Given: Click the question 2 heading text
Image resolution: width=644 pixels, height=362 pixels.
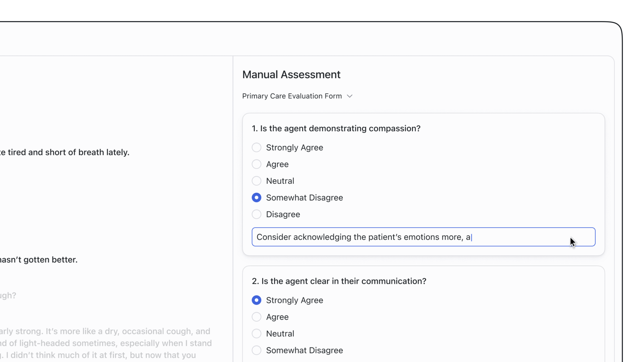Looking at the screenshot, I should click(x=339, y=281).
